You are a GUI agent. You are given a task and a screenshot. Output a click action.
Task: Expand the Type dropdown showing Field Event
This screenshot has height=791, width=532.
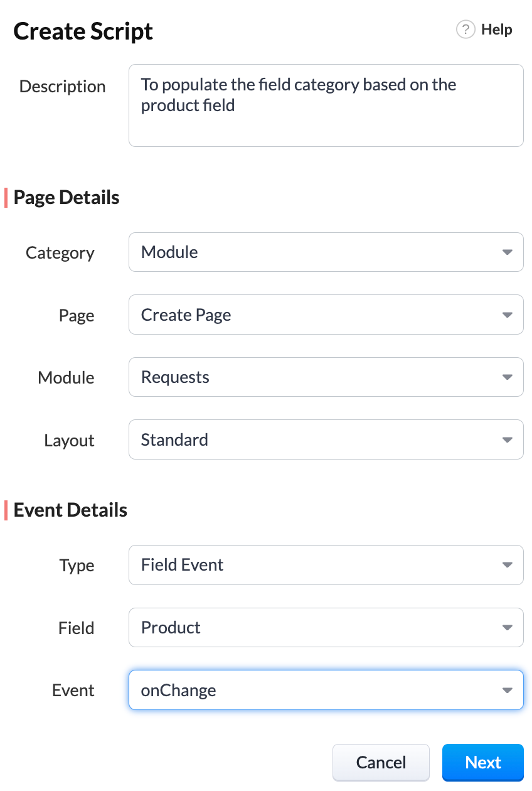click(x=326, y=565)
